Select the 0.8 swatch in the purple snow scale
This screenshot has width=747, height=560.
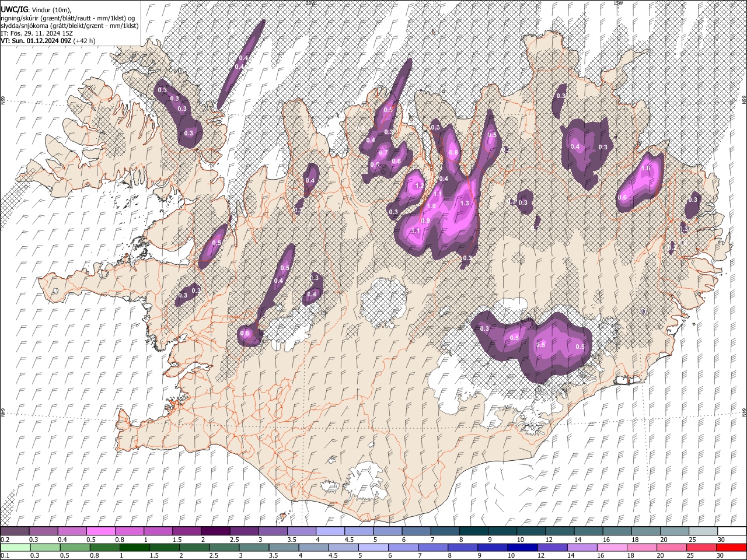[130, 531]
